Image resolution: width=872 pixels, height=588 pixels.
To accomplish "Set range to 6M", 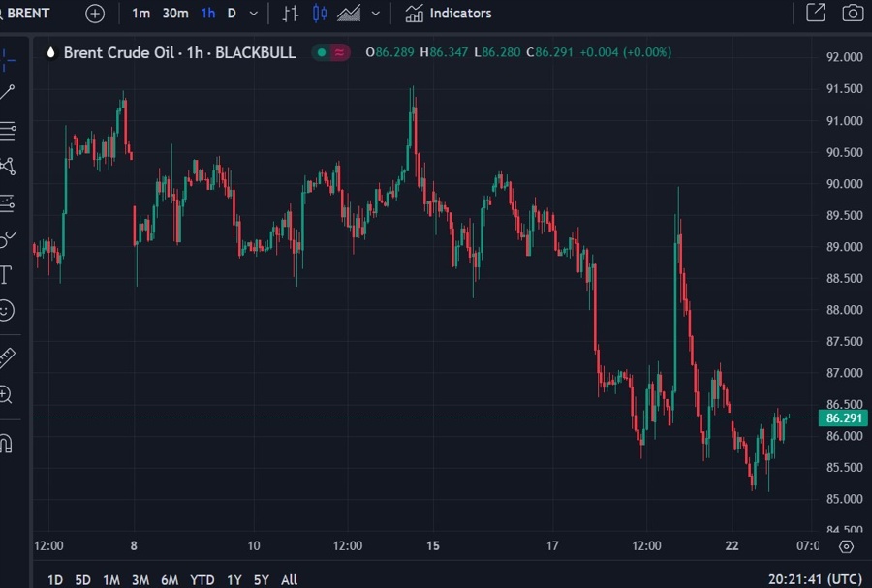I will [170, 579].
